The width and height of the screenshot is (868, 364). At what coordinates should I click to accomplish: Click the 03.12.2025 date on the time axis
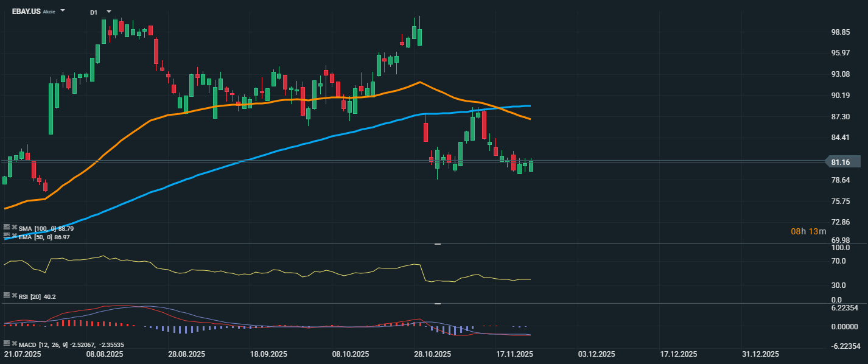coord(597,354)
